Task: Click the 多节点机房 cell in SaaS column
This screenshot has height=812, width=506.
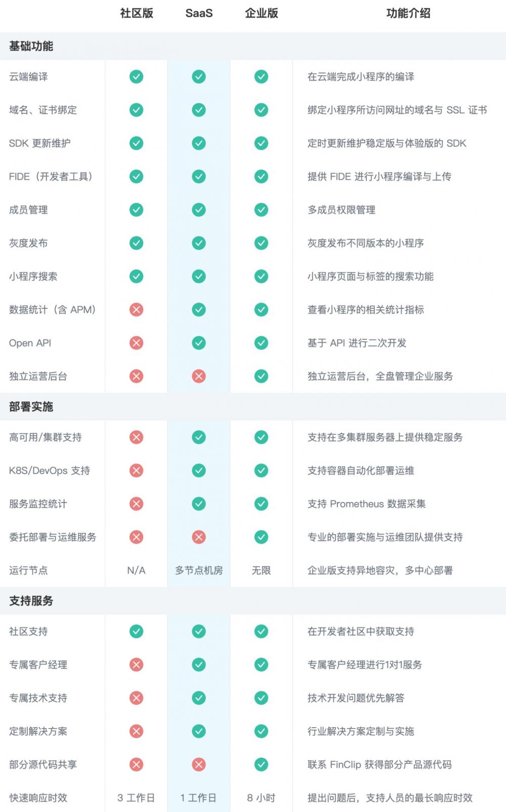Action: (x=199, y=570)
